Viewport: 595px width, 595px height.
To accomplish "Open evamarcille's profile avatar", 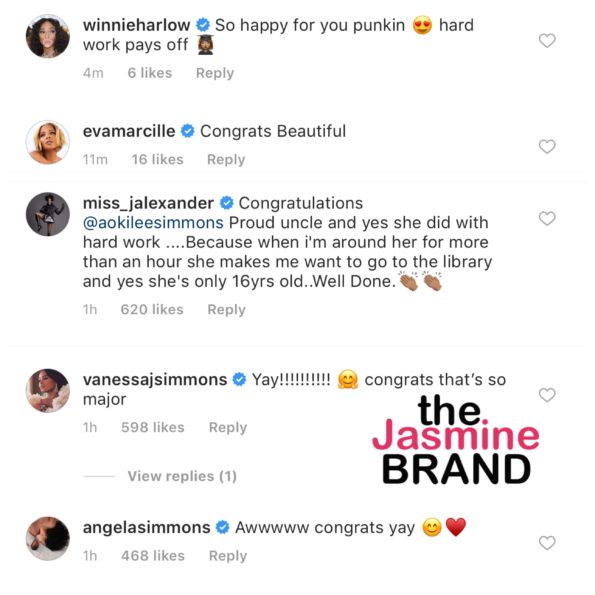I will [48, 142].
